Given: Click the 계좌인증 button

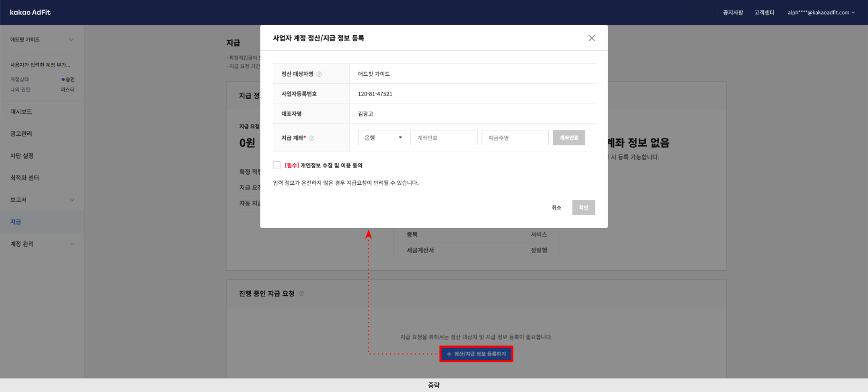Looking at the screenshot, I should 569,138.
